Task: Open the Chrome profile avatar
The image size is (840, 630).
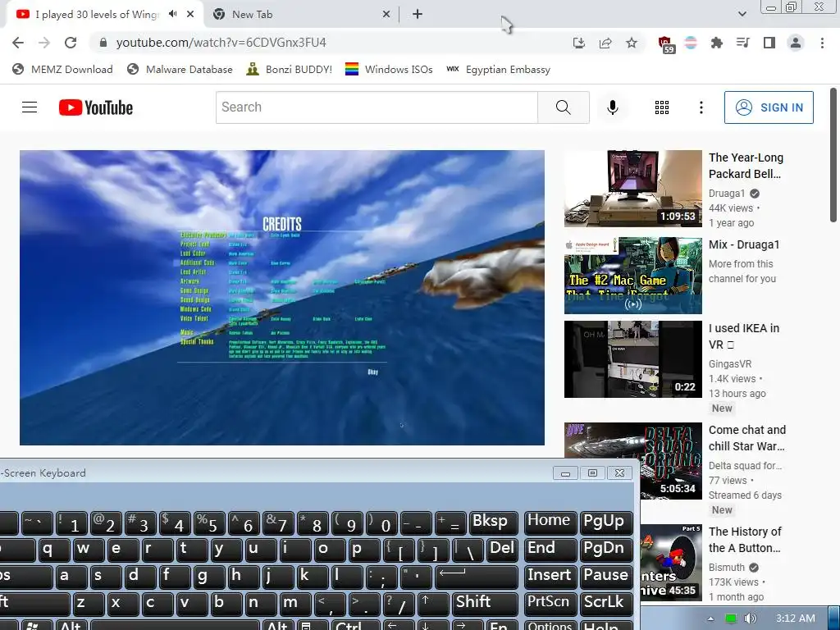Action: [796, 43]
